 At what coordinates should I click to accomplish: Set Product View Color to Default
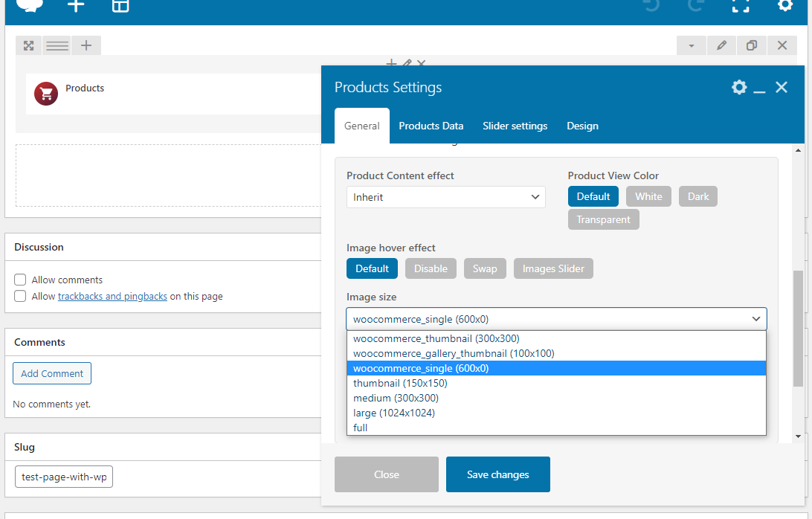tap(593, 197)
